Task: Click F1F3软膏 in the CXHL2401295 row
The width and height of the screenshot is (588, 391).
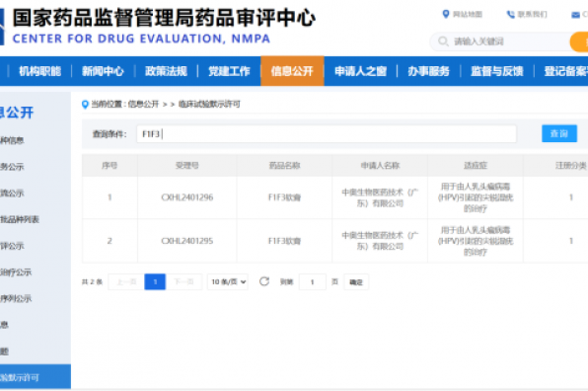Action: 284,241
